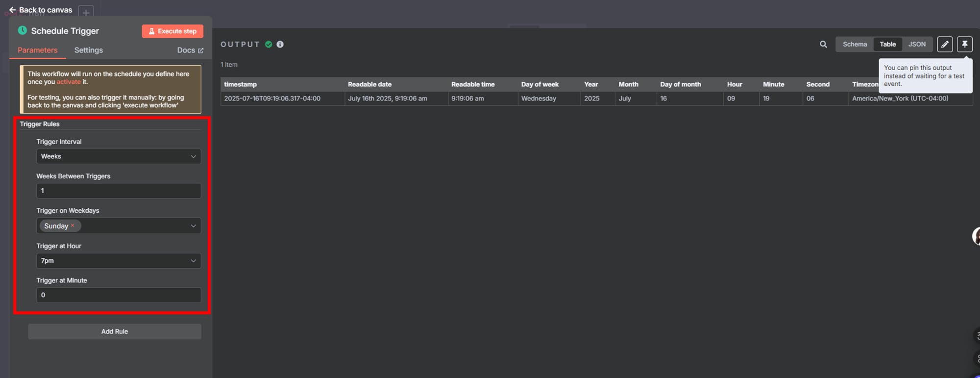Open the Trigger Interval dropdown
The image size is (980, 378).
click(x=119, y=156)
